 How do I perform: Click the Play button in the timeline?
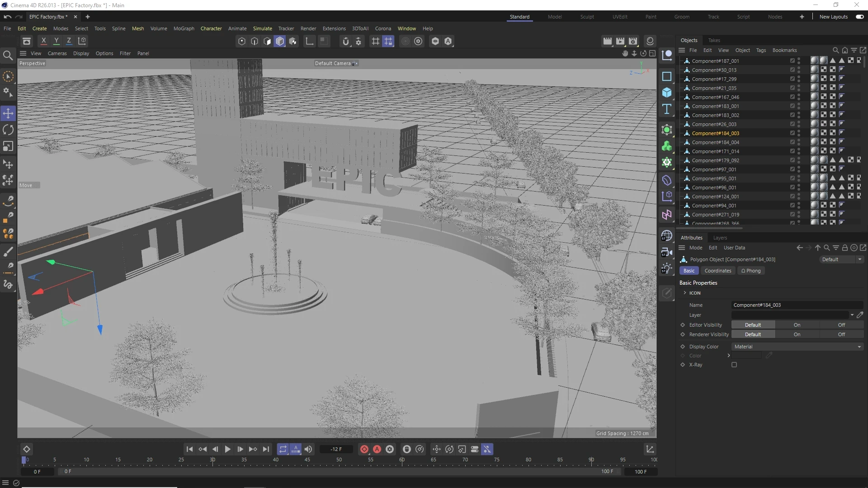[227, 449]
